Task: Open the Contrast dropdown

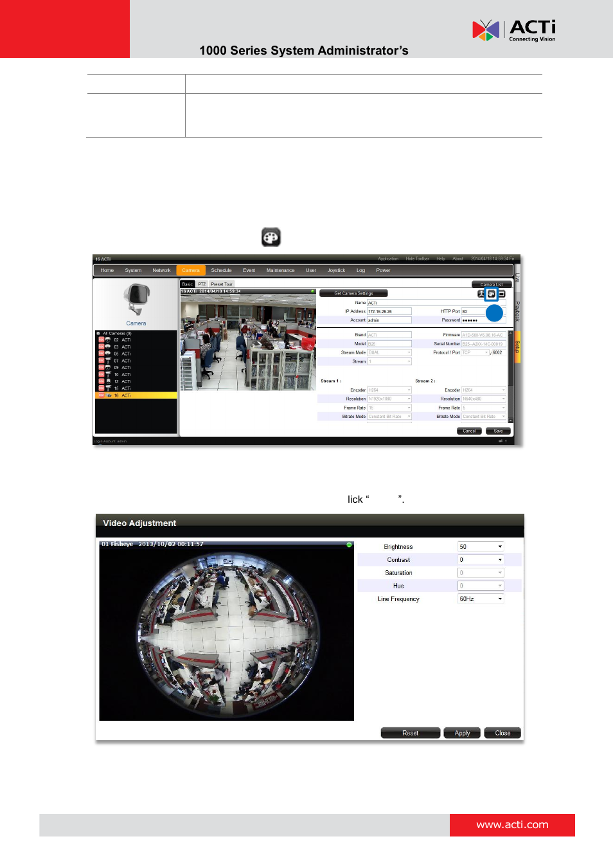Action: [x=481, y=560]
